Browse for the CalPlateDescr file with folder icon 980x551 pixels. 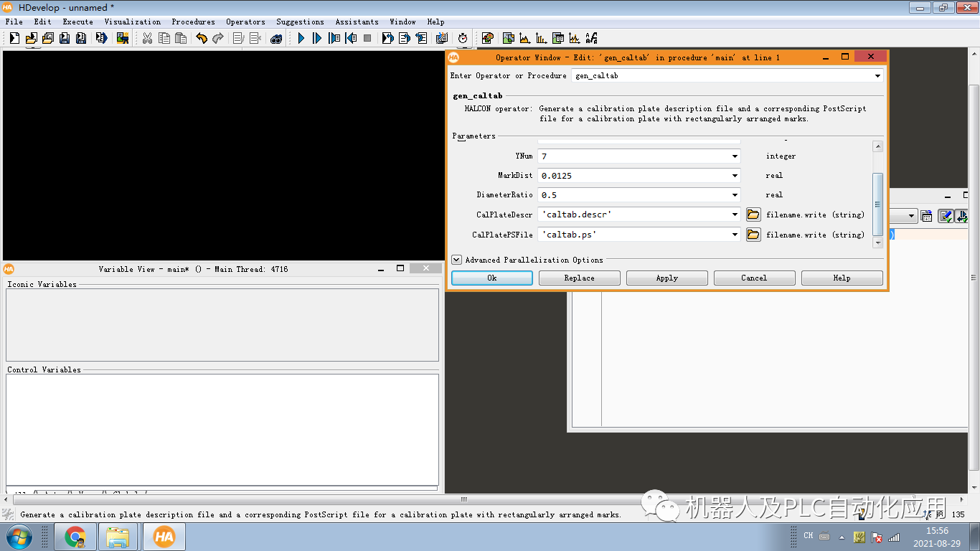click(753, 215)
